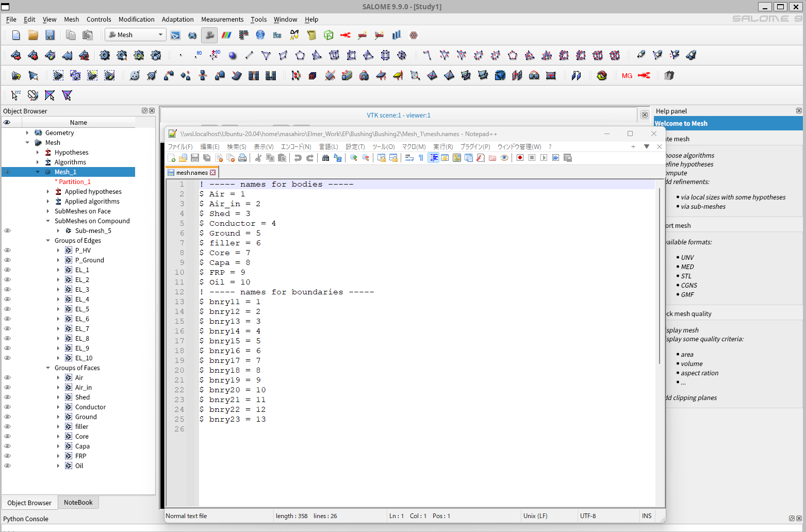Switch to the NoteBook tab
This screenshot has height=532, width=806.
[78, 503]
